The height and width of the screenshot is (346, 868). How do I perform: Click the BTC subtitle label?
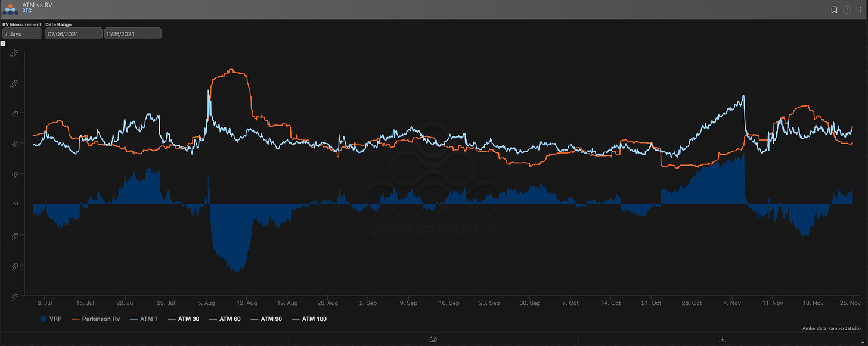click(x=27, y=11)
